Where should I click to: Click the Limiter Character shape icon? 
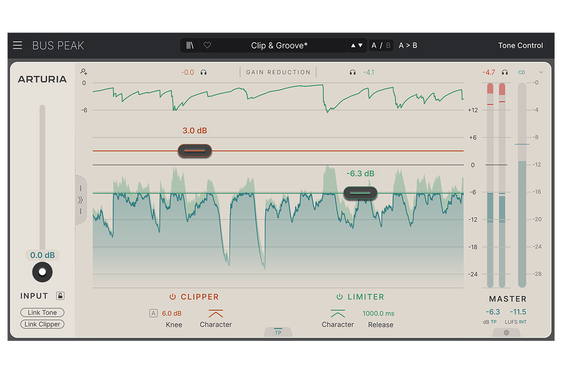click(x=338, y=313)
